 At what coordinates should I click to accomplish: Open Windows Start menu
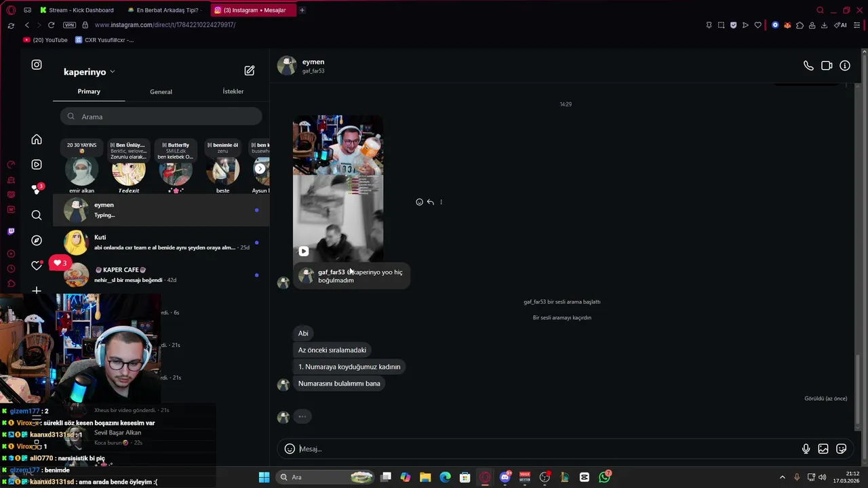point(264,477)
